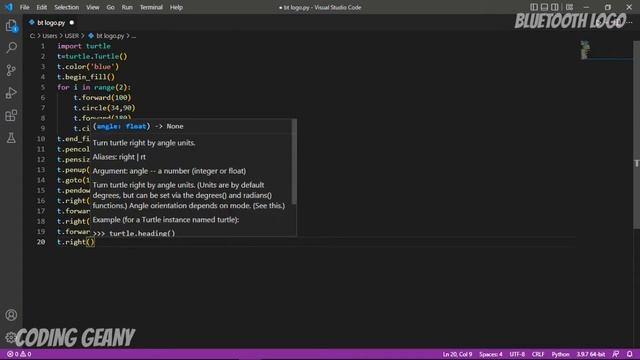This screenshot has width=640, height=360.
Task: Open the Run menu
Action: click(127, 7)
